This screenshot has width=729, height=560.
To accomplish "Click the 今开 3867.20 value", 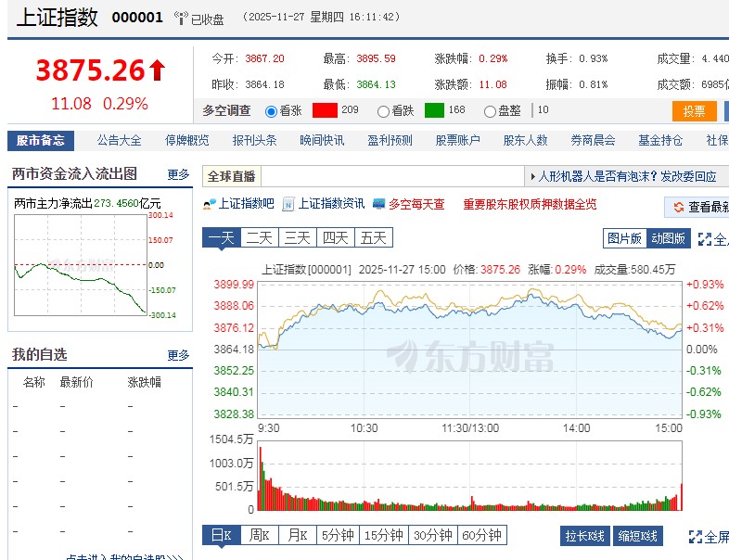I will (x=264, y=59).
